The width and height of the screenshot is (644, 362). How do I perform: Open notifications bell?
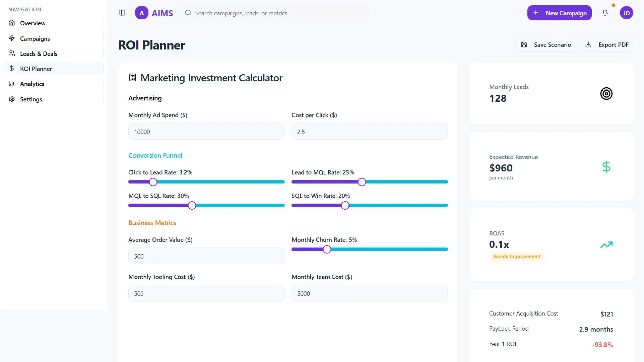(x=605, y=13)
